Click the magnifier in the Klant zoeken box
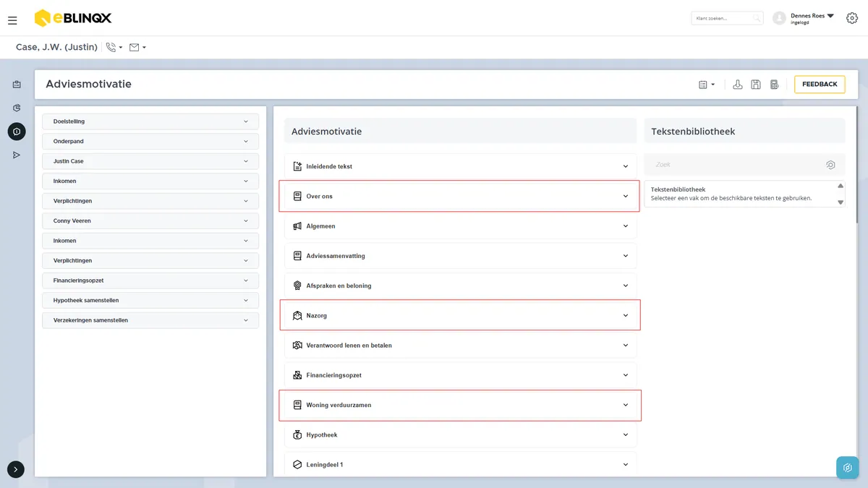 coord(756,18)
